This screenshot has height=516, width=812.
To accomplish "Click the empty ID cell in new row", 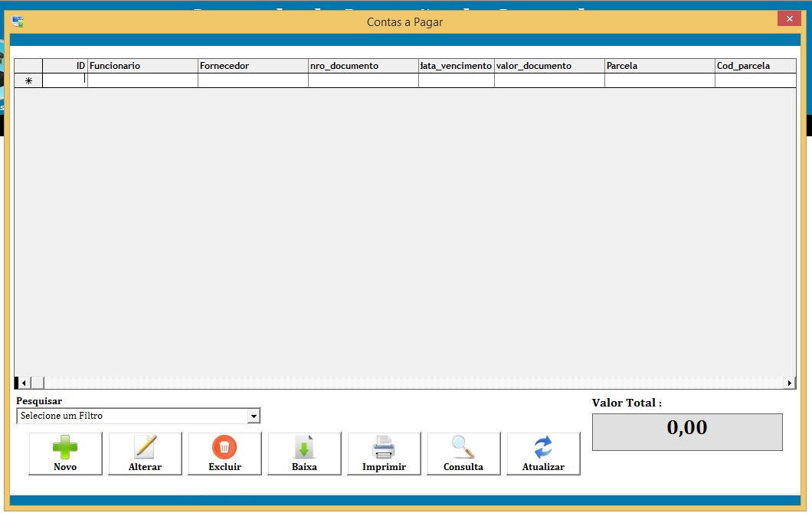I will (x=65, y=80).
